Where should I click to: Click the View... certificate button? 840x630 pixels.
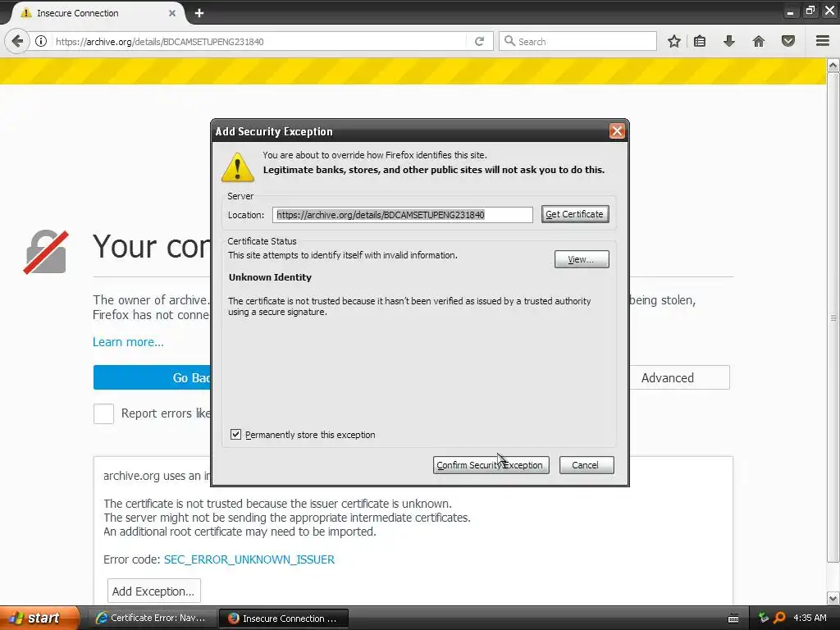582,259
